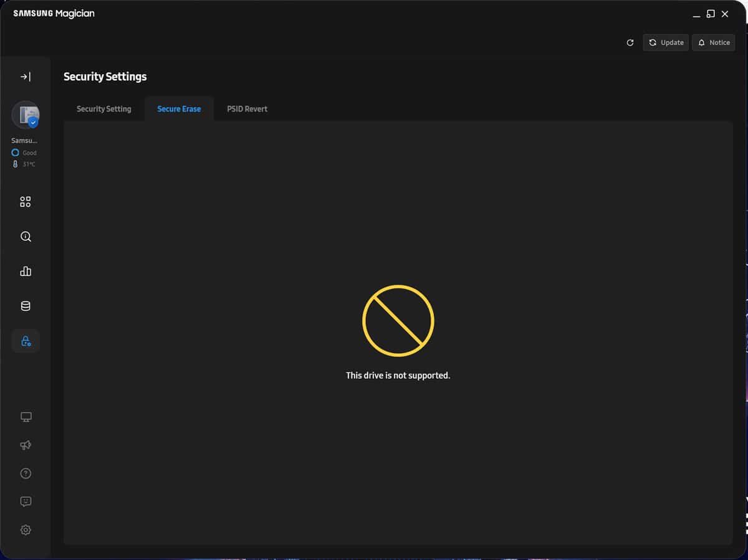Screen dimensions: 748x560
Task: Select the Secure Erase tab
Action: pyautogui.click(x=179, y=109)
